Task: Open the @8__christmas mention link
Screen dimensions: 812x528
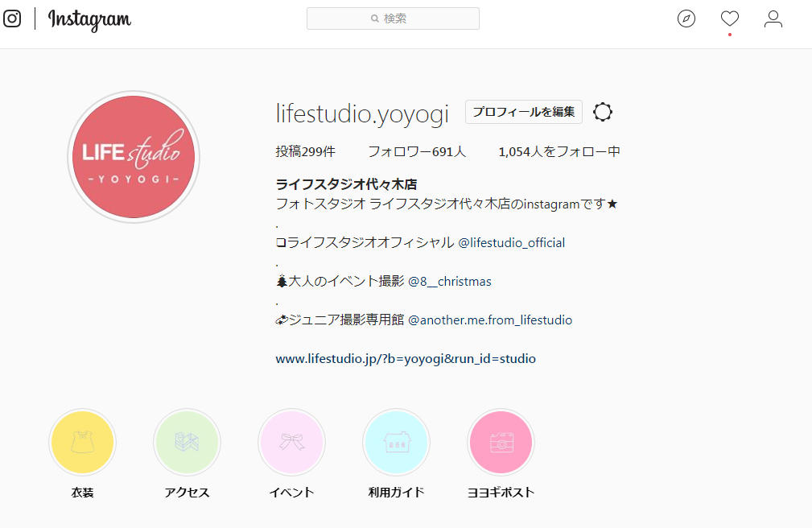Action: click(x=450, y=282)
